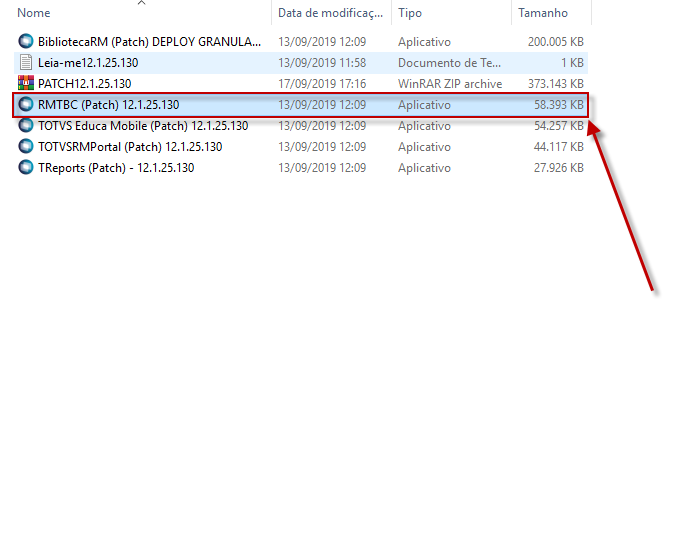Click the date 13/09/2019 11:58
The image size is (676, 546).
click(x=322, y=63)
